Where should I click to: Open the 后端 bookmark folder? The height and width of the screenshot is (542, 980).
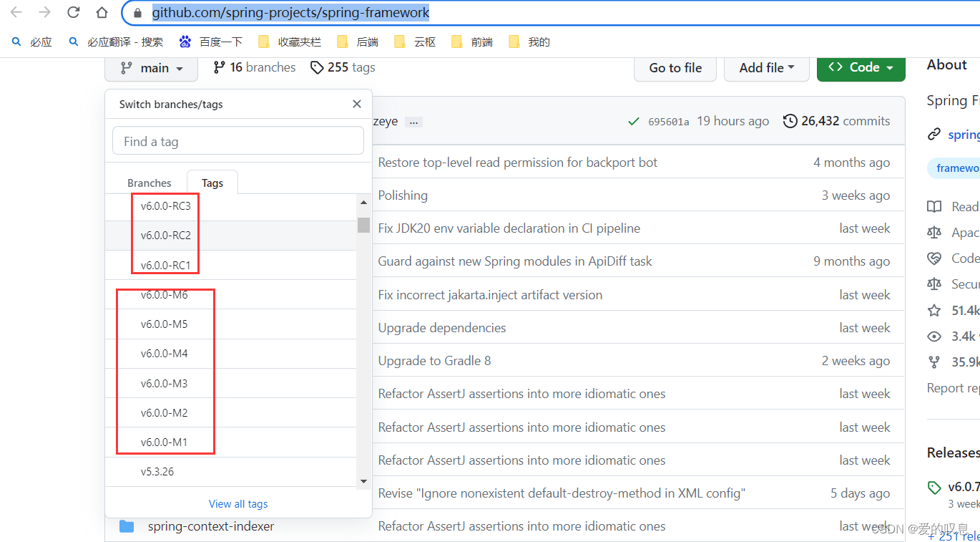tap(357, 42)
